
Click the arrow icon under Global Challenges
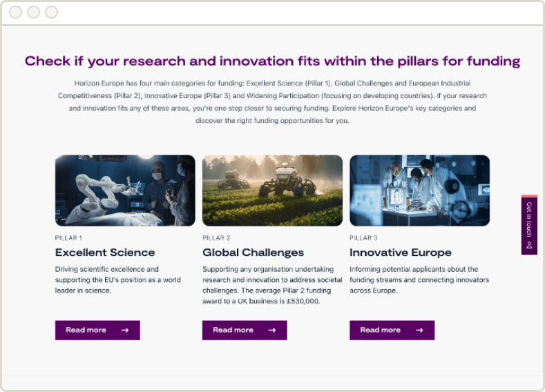[x=272, y=331]
